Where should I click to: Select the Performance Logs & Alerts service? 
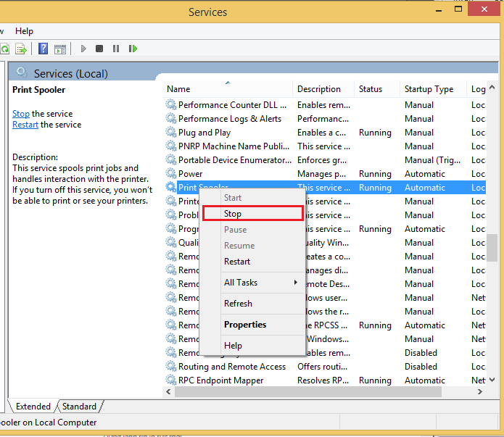pyautogui.click(x=325, y=119)
